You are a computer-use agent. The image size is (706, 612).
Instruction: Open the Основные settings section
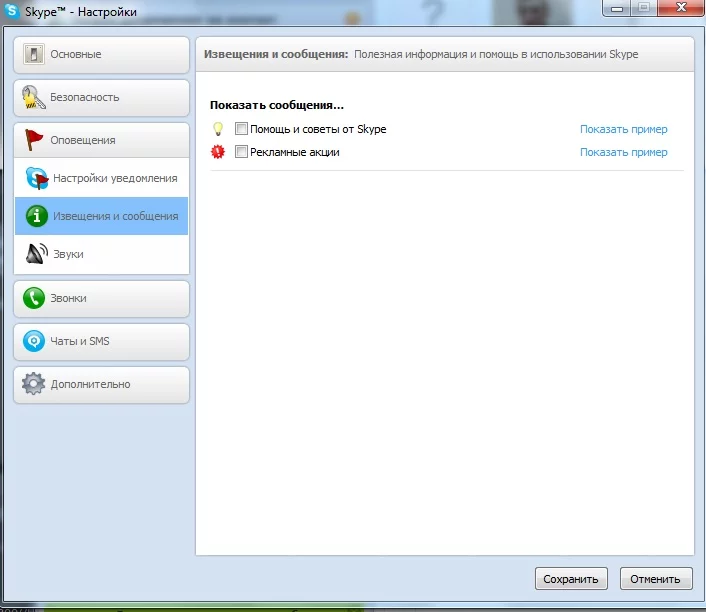[x=101, y=55]
